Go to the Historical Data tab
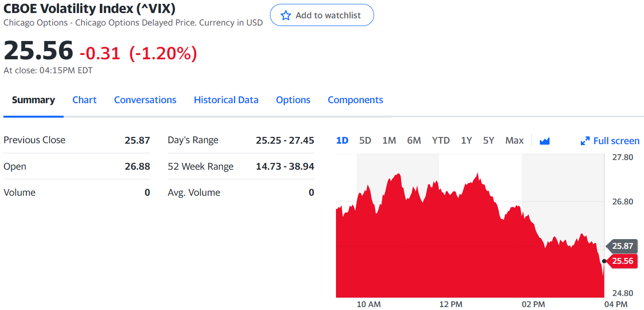 (x=226, y=100)
